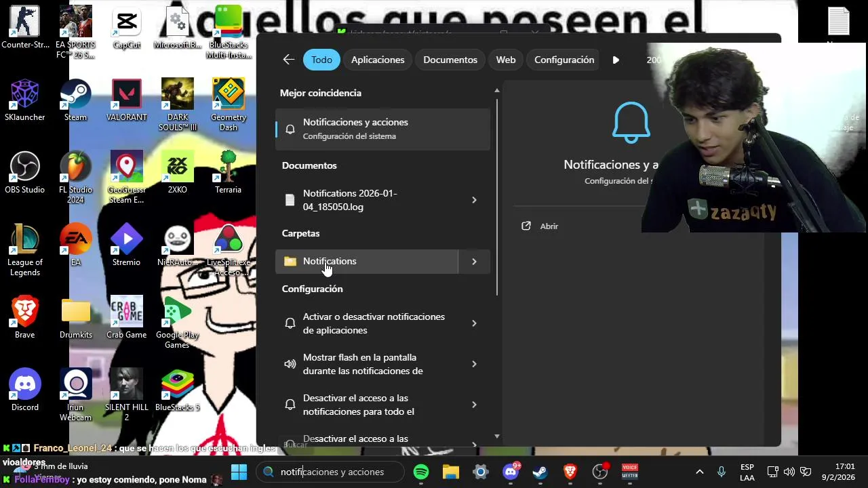Image resolution: width=868 pixels, height=488 pixels.
Task: Click the results list scroll-up arrow
Action: pyautogui.click(x=497, y=90)
